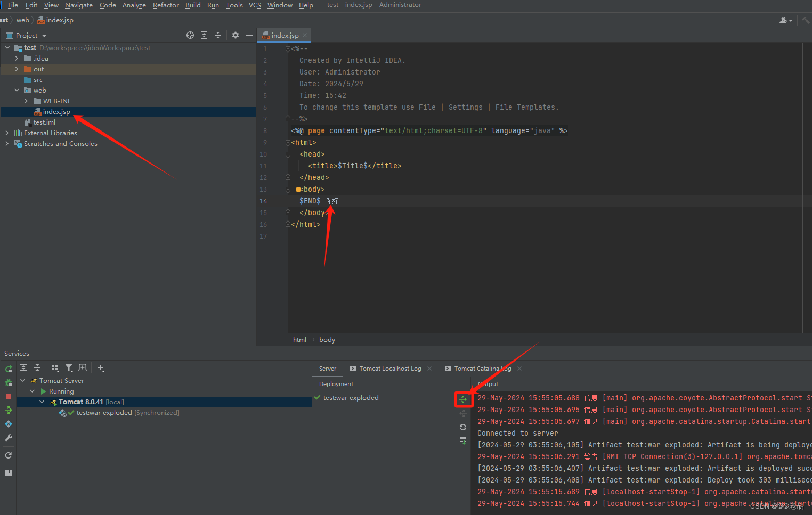Hide the Project tool window
Image resolution: width=812 pixels, height=515 pixels.
pos(249,35)
